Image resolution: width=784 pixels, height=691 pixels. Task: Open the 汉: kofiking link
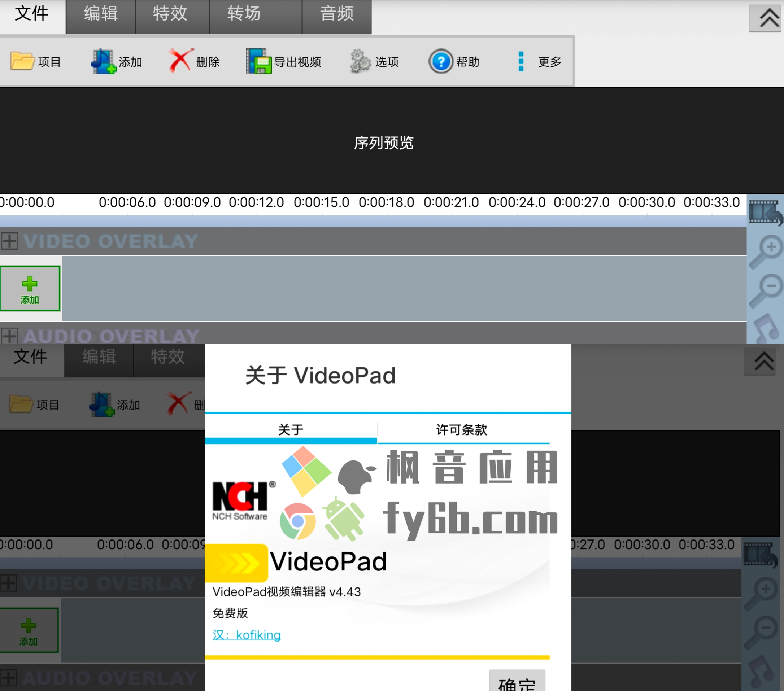(x=247, y=635)
